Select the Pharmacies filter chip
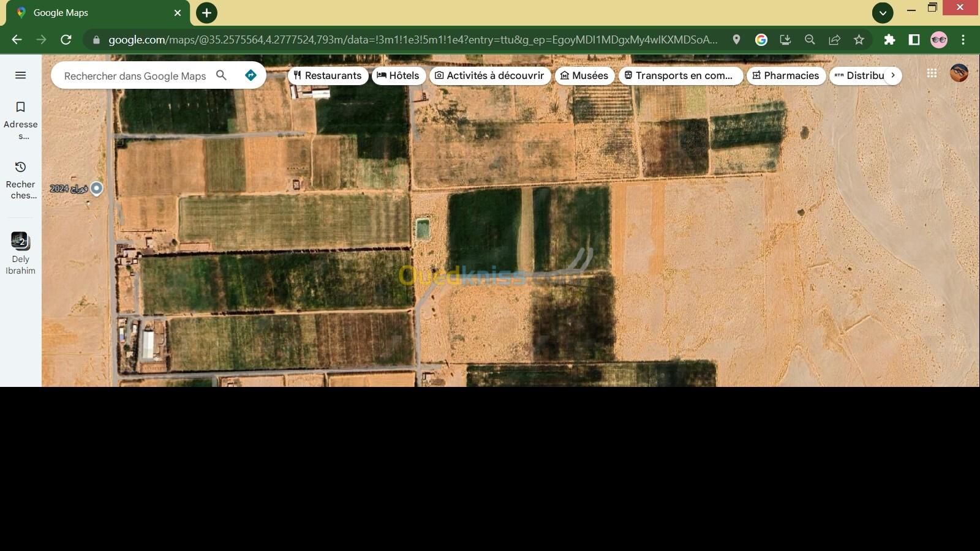980x551 pixels. (x=786, y=75)
